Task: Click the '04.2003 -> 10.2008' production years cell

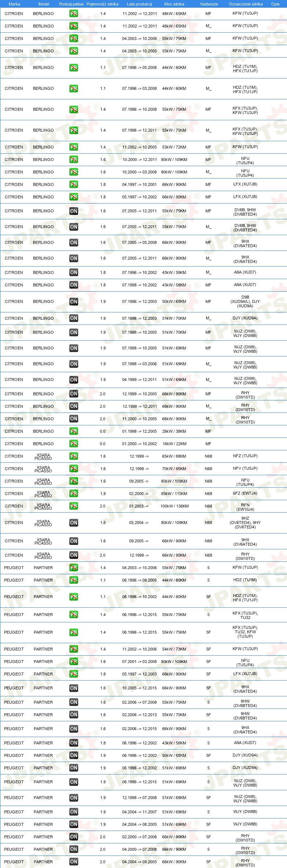Action: click(x=139, y=39)
